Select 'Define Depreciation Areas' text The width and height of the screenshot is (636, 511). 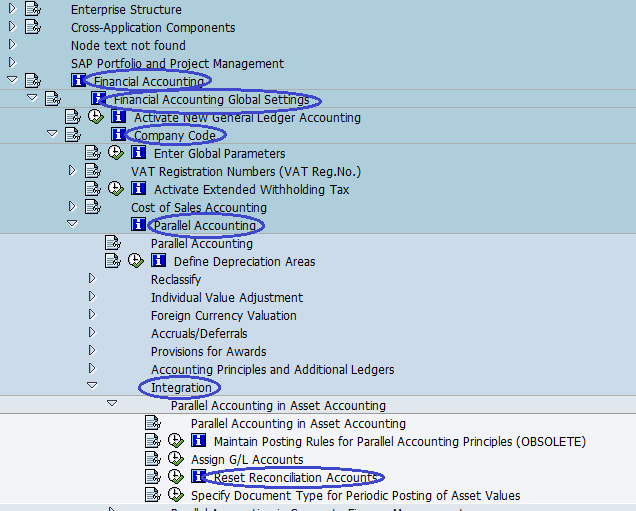pos(245,262)
